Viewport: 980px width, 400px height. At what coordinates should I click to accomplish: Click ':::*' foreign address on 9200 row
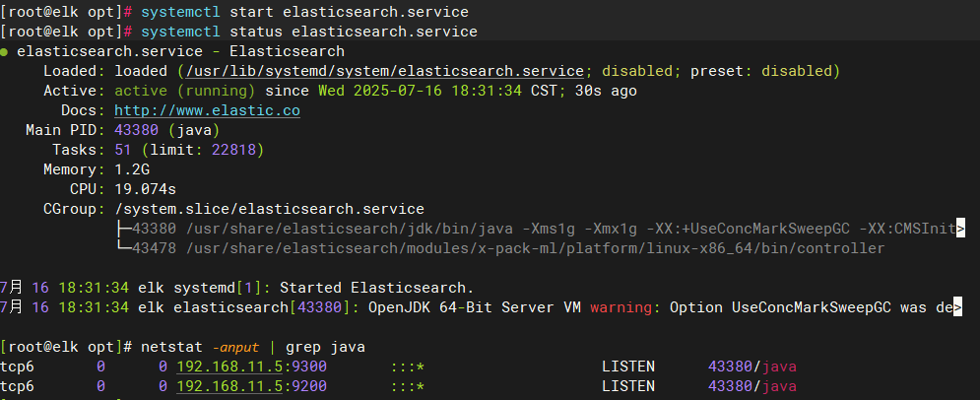click(x=407, y=387)
